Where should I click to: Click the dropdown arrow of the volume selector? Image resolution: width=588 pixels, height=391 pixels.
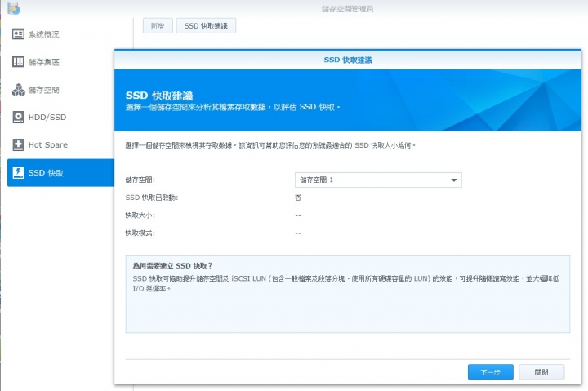tap(454, 180)
